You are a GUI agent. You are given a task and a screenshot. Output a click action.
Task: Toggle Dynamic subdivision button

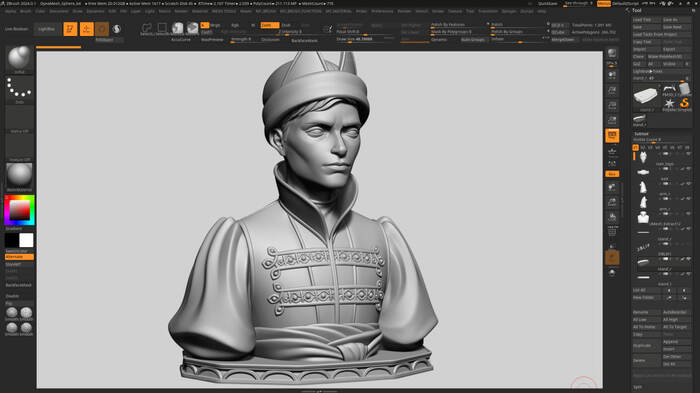click(x=439, y=40)
